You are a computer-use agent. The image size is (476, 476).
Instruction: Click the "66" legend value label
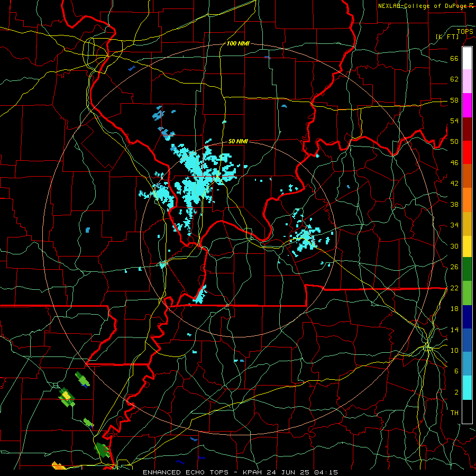tap(454, 59)
